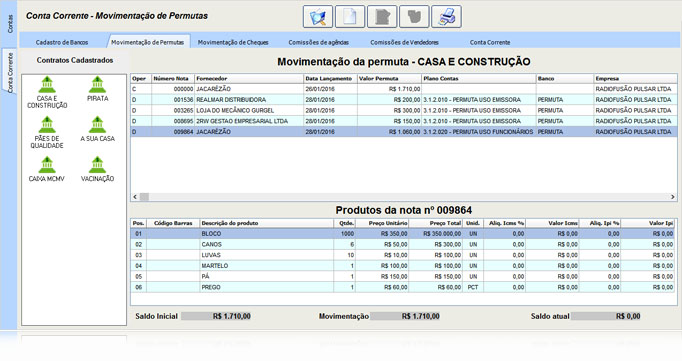The image size is (682, 361).
Task: Click the Preço Unitário column header
Action: 382,223
